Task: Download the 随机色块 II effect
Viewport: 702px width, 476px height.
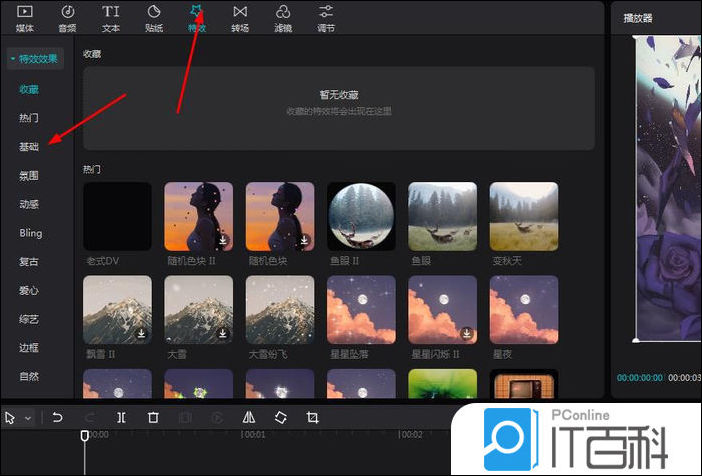Action: 223,240
